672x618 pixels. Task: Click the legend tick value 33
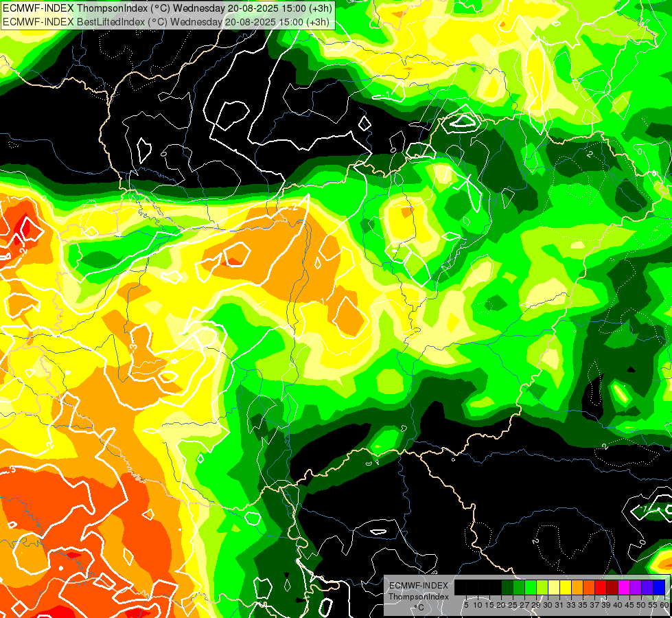tap(571, 605)
